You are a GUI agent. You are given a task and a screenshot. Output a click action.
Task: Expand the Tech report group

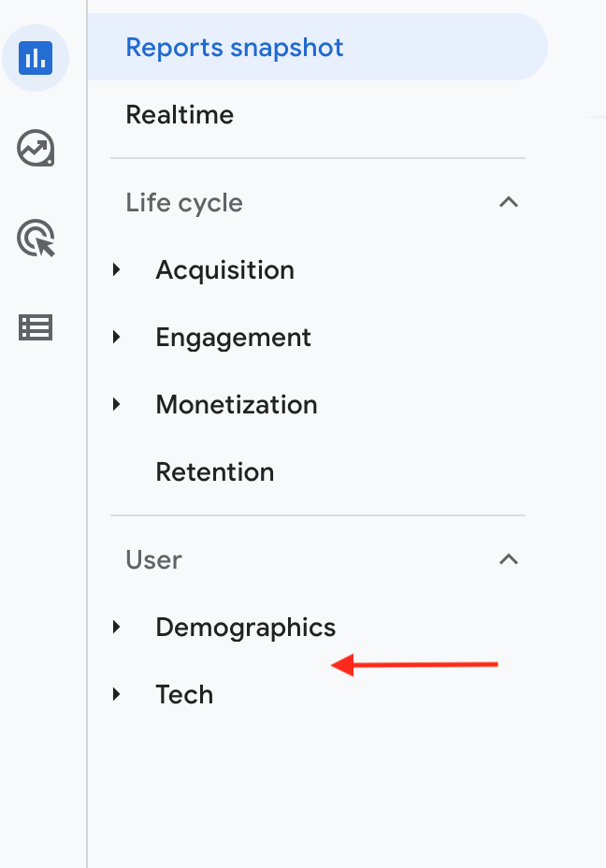[x=117, y=694]
